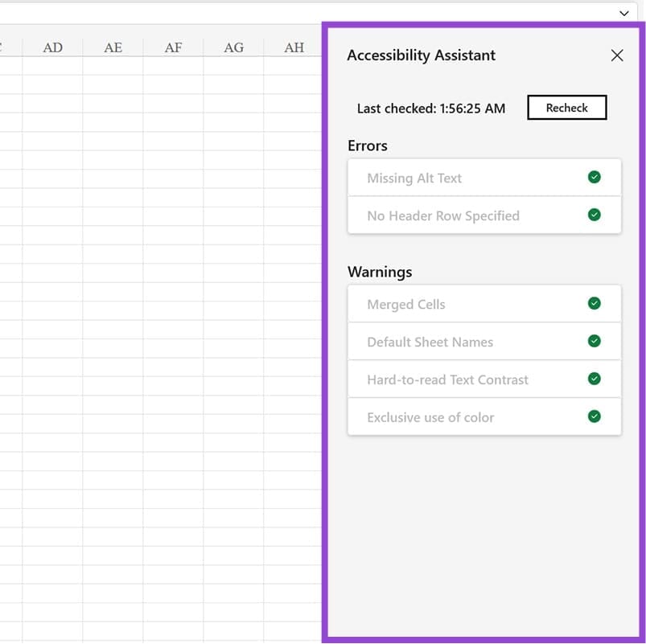The height and width of the screenshot is (644, 646).
Task: Open the Missing Alt Text item
Action: [x=484, y=178]
